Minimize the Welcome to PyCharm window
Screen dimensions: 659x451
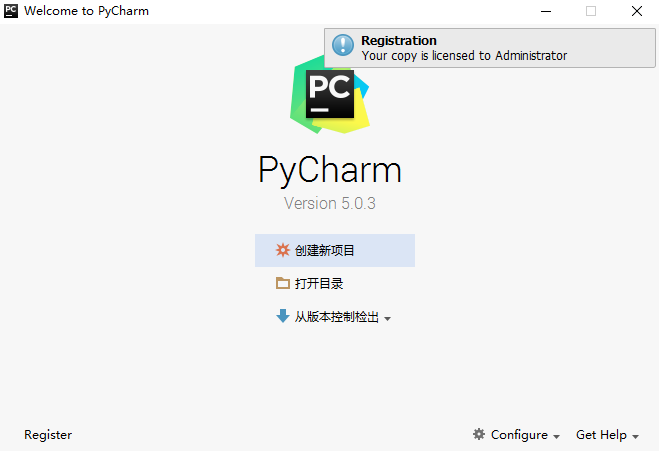tap(546, 11)
